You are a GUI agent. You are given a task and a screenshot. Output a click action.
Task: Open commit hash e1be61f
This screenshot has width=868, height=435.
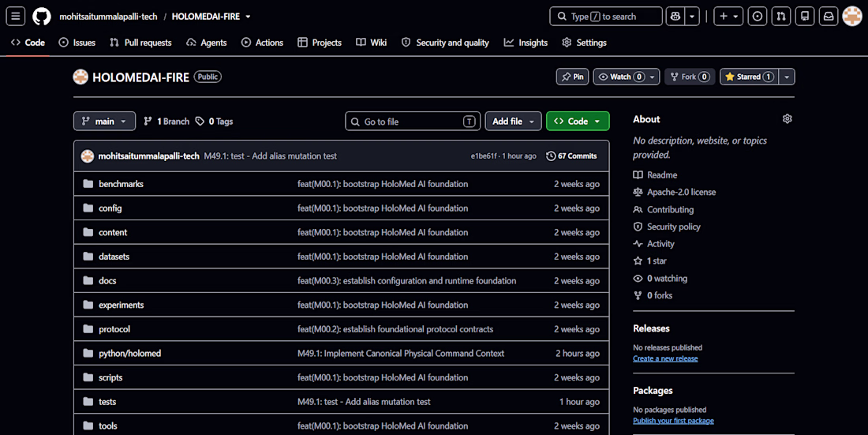pos(484,156)
